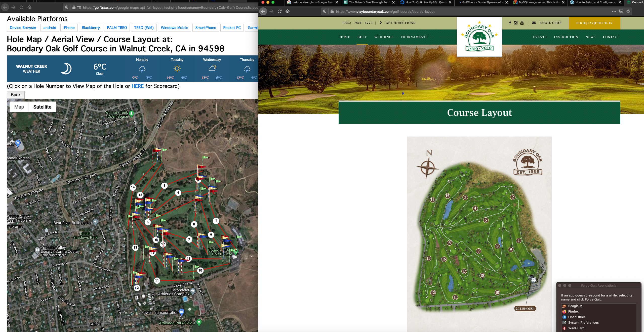Open page actions three-dots menu in URL bar
The height and width of the screenshot is (332, 644).
tap(614, 11)
